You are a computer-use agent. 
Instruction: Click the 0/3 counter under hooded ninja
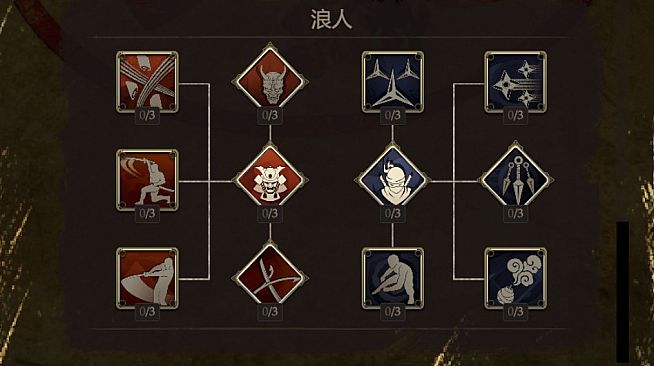393,213
